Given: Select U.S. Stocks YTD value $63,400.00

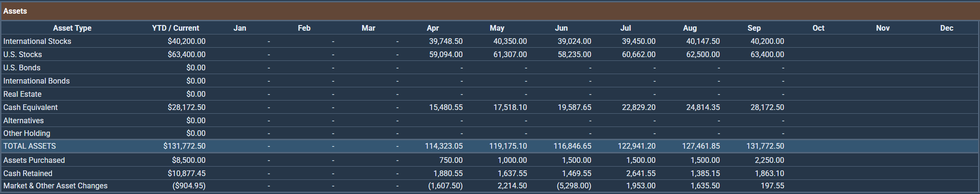Looking at the screenshot, I should click(x=187, y=54).
